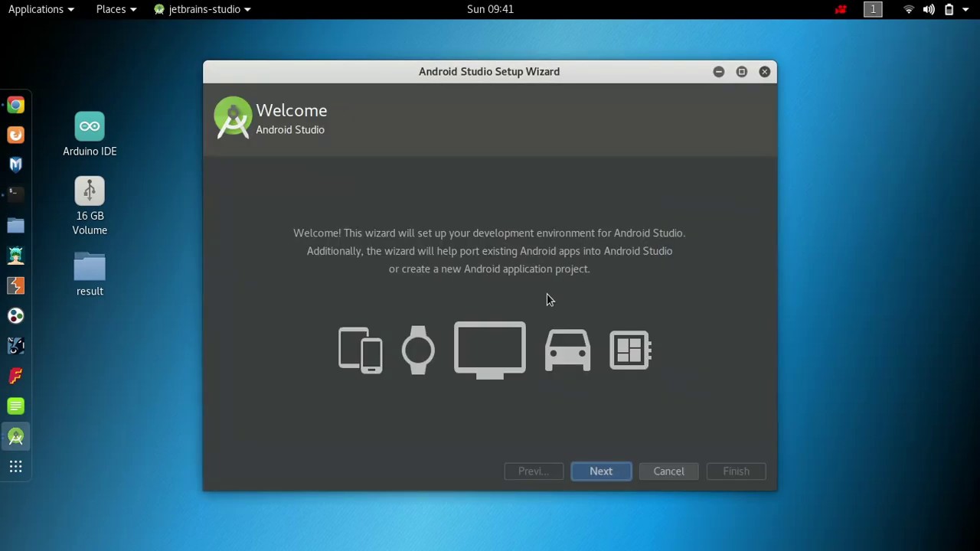Click the Android Studio Setup Wizard title bar
Screen dimensions: 980x551
pyautogui.click(x=489, y=71)
